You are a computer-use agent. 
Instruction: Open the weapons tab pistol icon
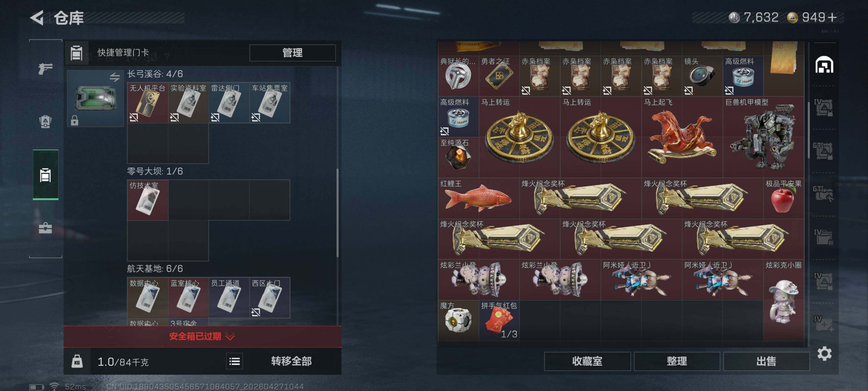click(x=45, y=68)
